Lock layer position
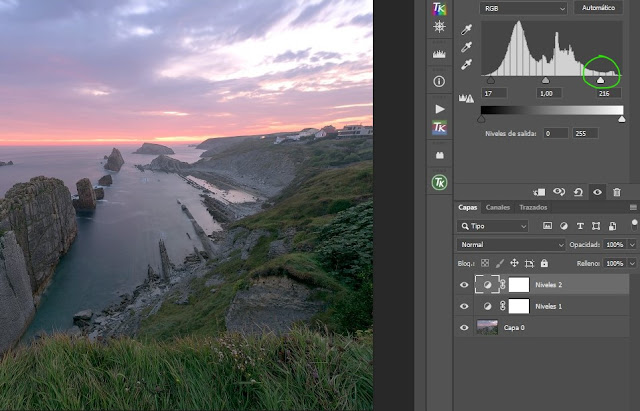 [x=514, y=263]
